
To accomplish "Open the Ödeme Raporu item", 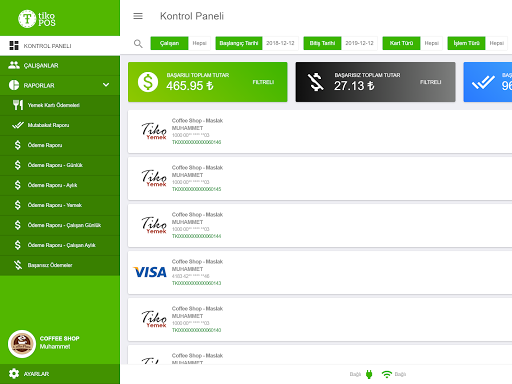I will pos(60,145).
